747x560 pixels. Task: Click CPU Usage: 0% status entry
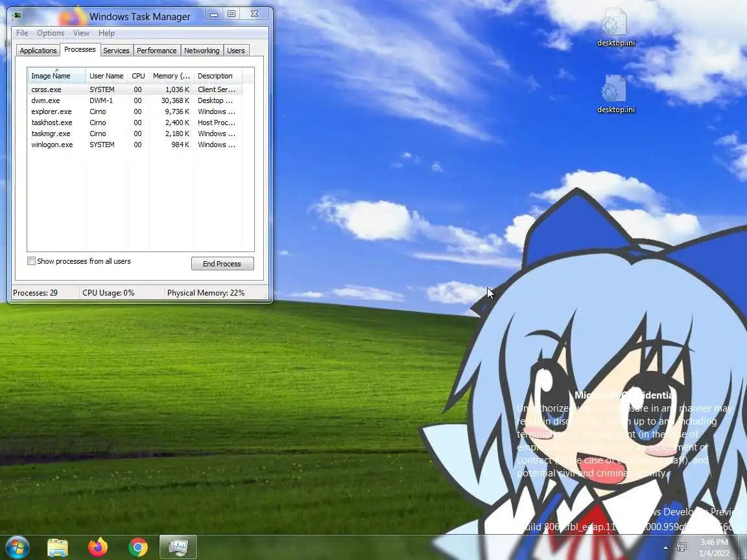click(108, 293)
